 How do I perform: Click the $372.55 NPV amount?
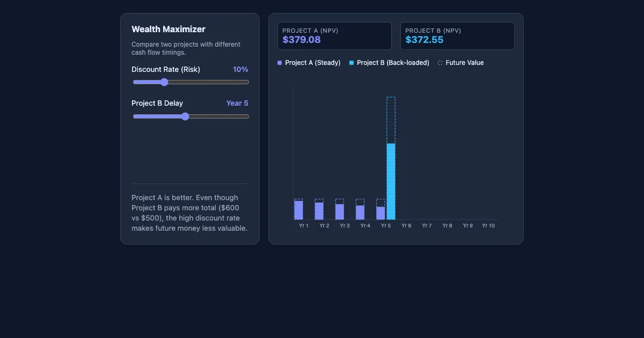point(425,40)
